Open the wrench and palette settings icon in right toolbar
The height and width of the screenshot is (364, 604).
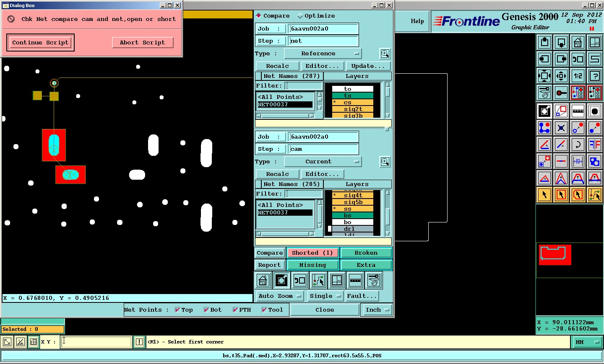[x=544, y=93]
